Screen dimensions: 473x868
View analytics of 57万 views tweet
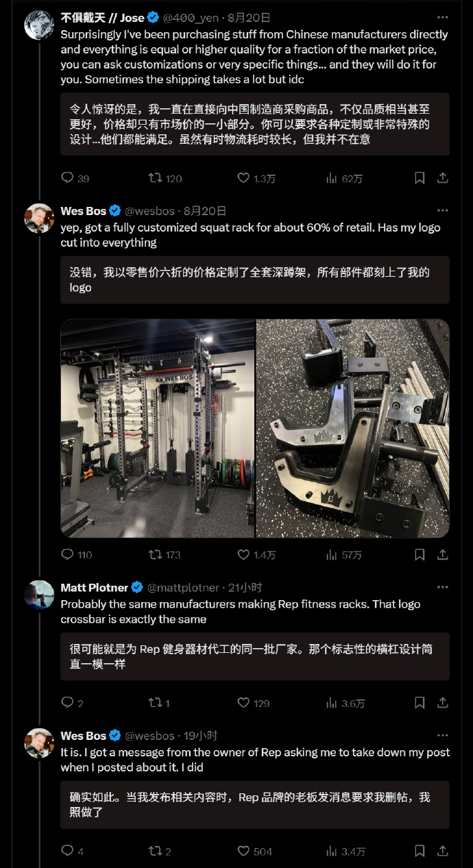click(344, 554)
